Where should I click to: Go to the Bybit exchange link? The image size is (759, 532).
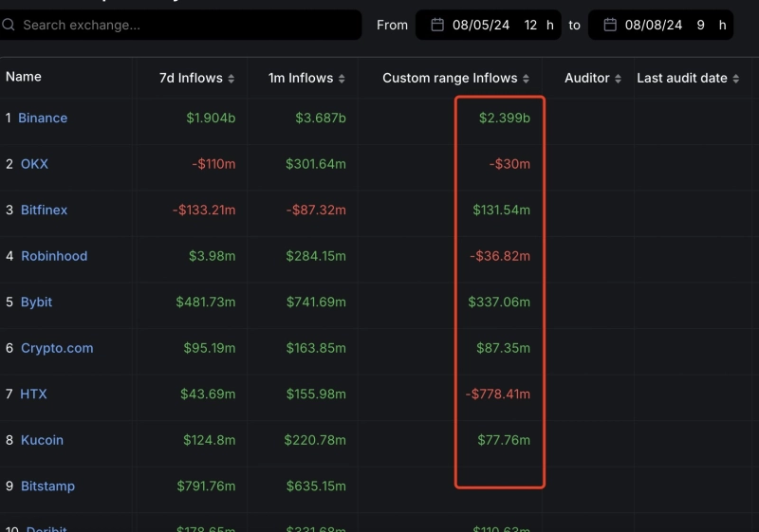pyautogui.click(x=36, y=302)
